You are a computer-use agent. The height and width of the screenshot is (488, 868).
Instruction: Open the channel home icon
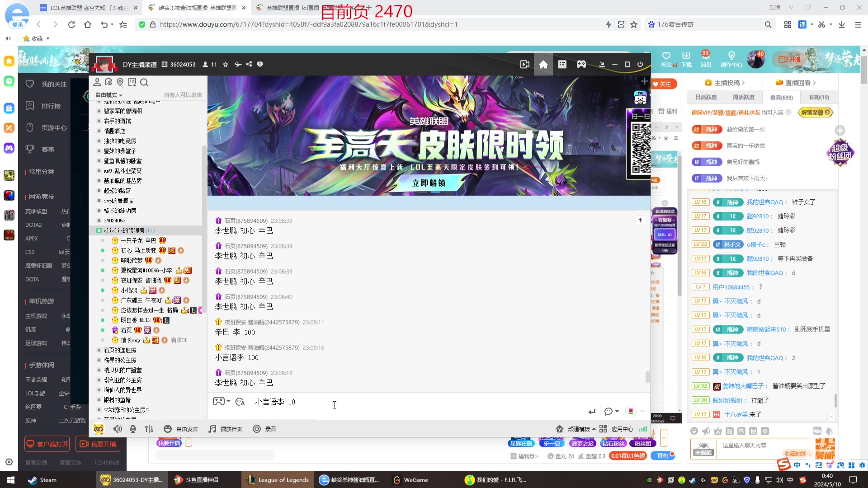tap(543, 65)
